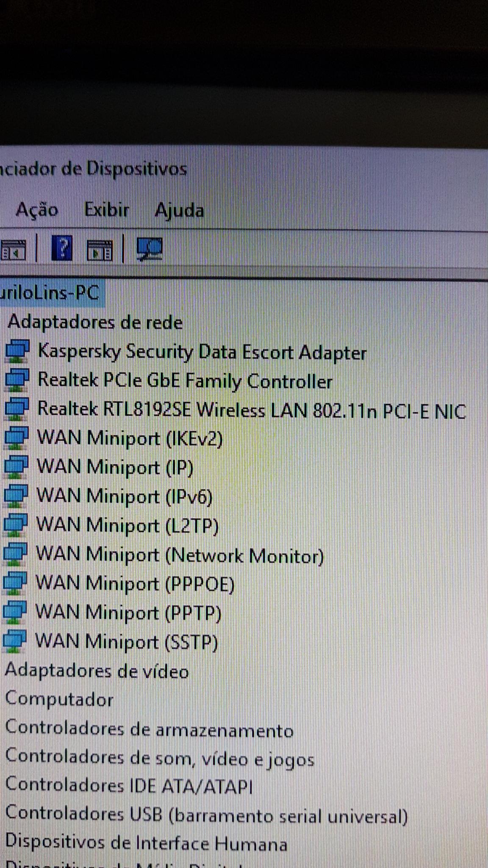Open the Ajuda menu
Image resolution: width=488 pixels, height=868 pixels.
point(179,211)
